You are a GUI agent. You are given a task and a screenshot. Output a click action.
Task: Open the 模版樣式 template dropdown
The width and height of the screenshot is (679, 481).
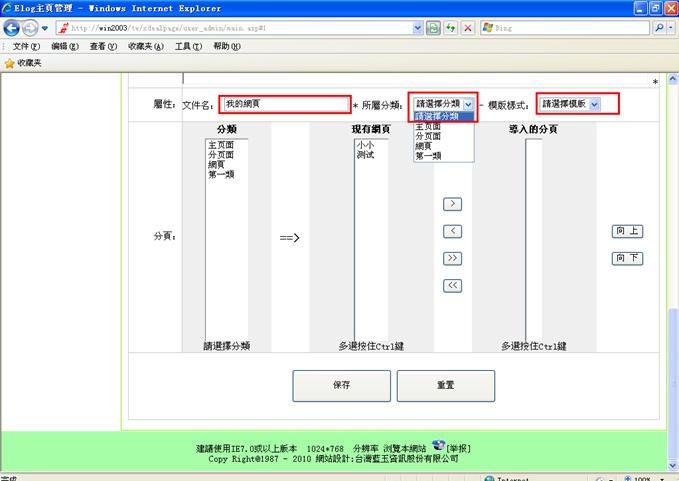[570, 103]
